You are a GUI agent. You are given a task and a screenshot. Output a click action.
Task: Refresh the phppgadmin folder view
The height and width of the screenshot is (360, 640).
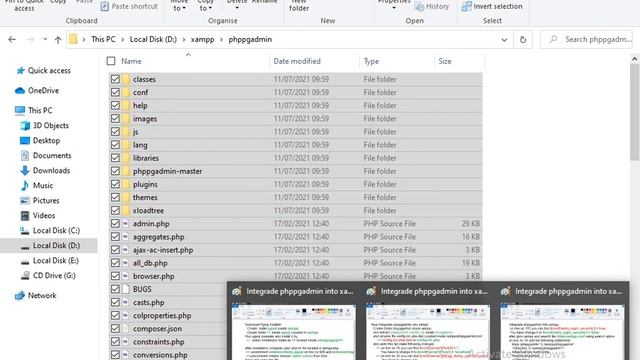pos(523,40)
